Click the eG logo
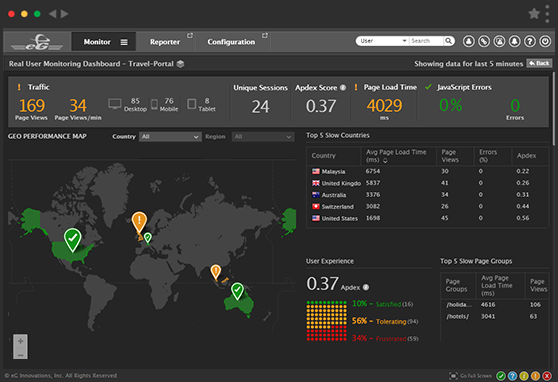Image resolution: width=558 pixels, height=382 pixels. tap(37, 42)
